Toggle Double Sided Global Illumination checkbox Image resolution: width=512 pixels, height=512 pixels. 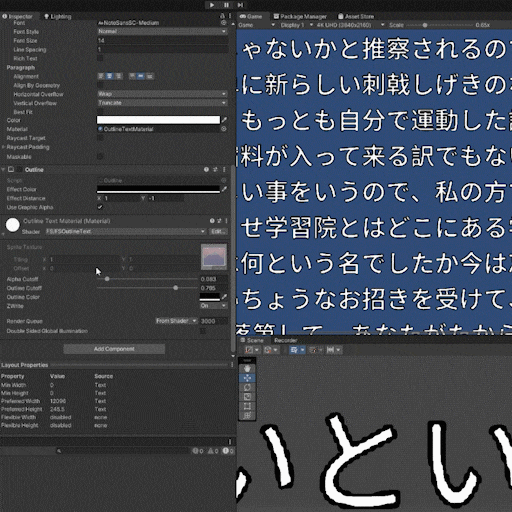pos(203,331)
